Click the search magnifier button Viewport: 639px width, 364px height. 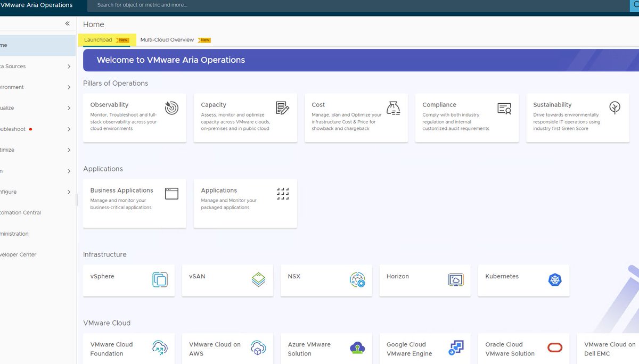point(634,5)
